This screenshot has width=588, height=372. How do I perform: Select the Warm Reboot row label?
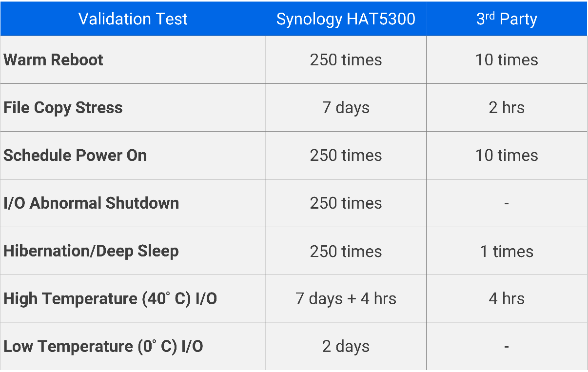tap(53, 60)
